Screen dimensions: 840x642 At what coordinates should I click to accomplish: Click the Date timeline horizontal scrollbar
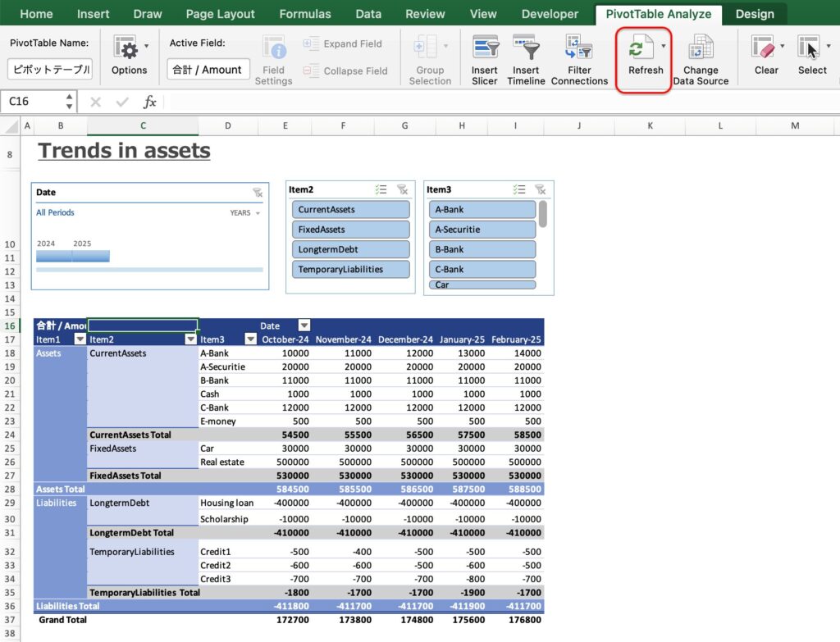pos(149,270)
